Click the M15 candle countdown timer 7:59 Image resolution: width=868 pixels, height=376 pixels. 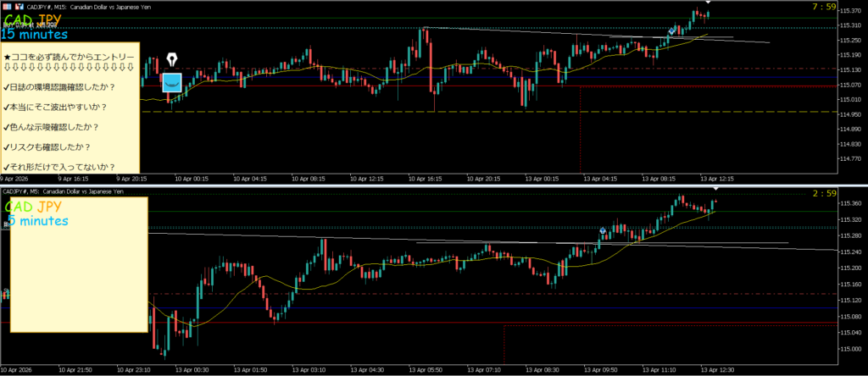point(824,8)
